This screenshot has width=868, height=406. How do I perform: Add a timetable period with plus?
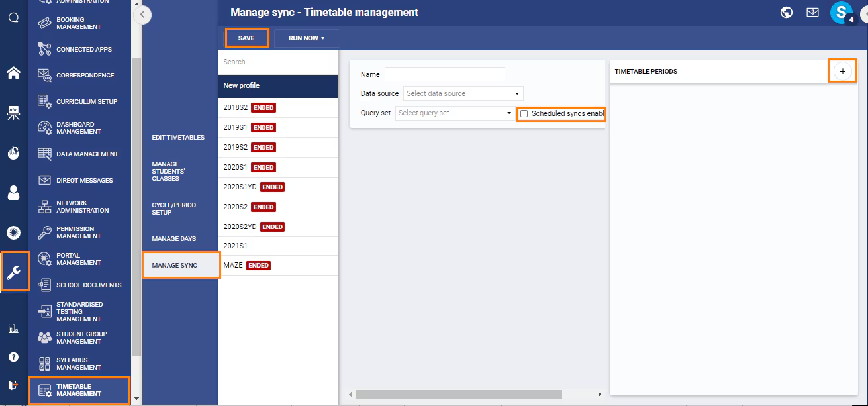pyautogui.click(x=842, y=71)
